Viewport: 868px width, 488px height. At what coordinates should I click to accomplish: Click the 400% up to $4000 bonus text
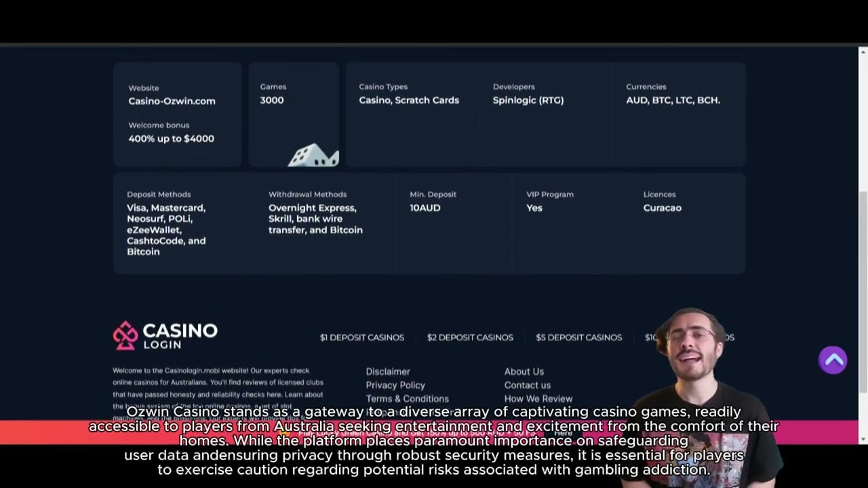[171, 138]
